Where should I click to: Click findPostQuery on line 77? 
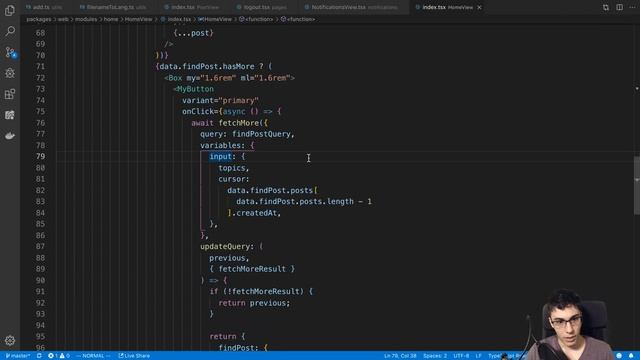[261, 134]
